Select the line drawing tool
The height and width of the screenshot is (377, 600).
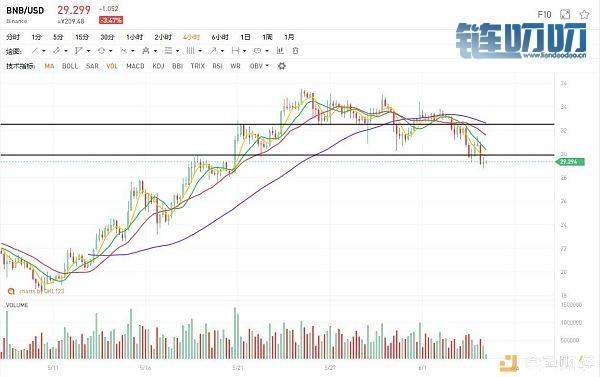pos(35,51)
